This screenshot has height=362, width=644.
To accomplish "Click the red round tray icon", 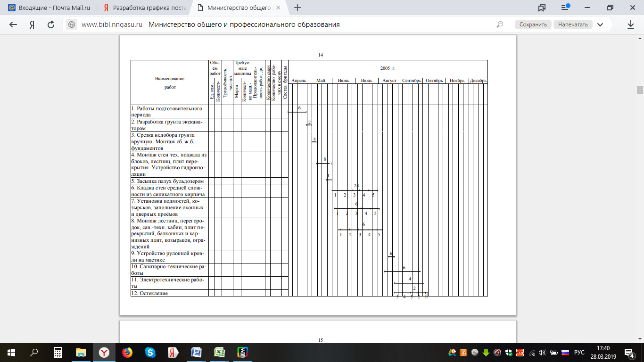I will click(497, 352).
